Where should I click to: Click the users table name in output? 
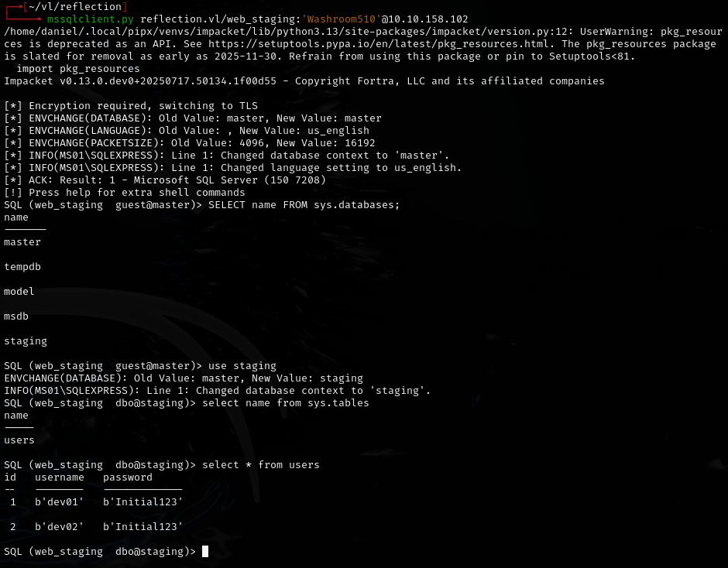[x=19, y=440]
